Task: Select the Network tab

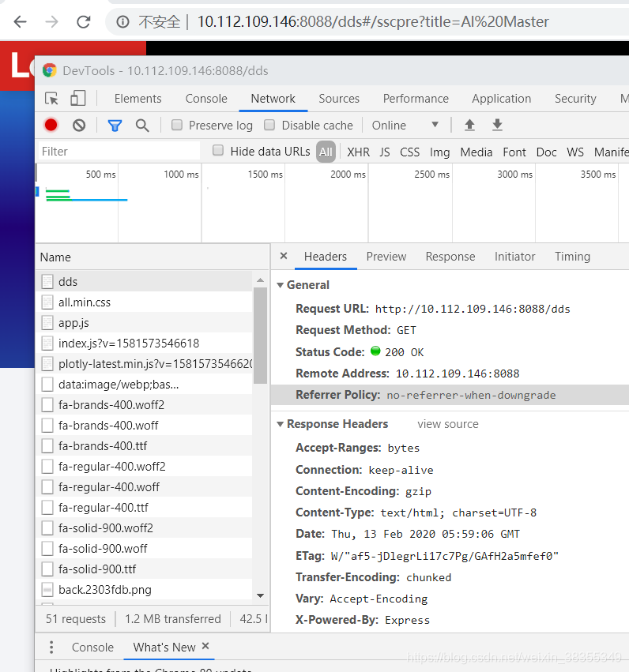Action: pyautogui.click(x=273, y=99)
